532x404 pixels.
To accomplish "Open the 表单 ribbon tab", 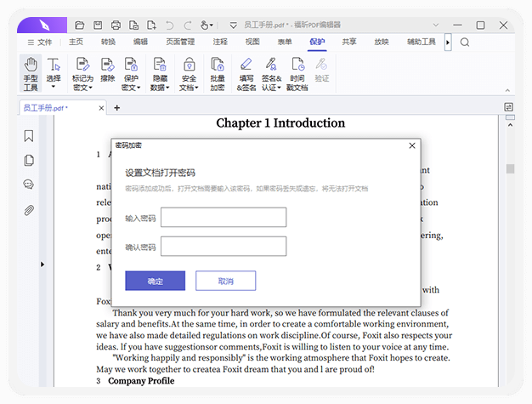I will point(285,42).
